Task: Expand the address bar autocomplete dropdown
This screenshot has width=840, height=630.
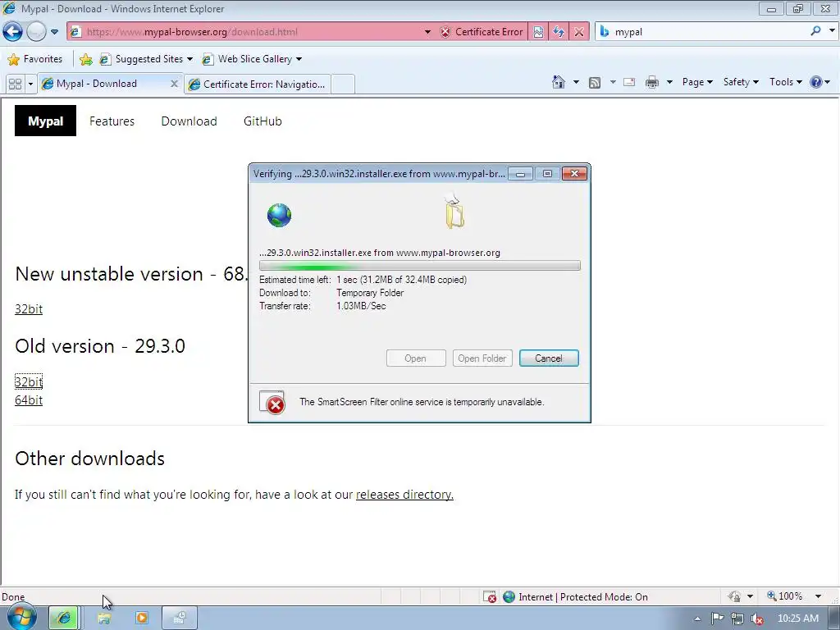Action: pos(427,32)
